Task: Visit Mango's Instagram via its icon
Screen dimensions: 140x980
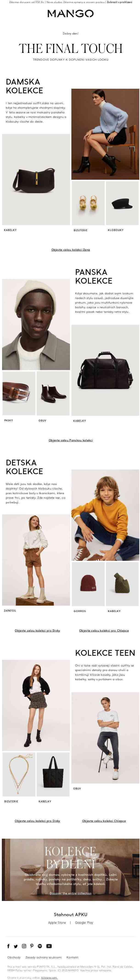Action: 24,946
